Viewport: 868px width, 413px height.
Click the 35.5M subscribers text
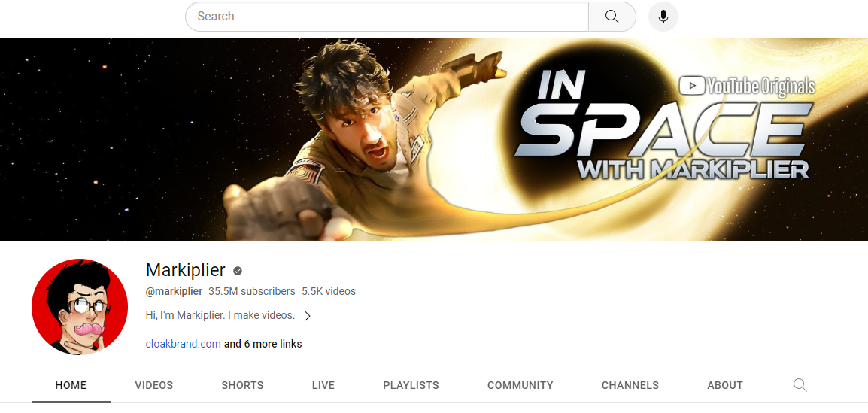252,291
